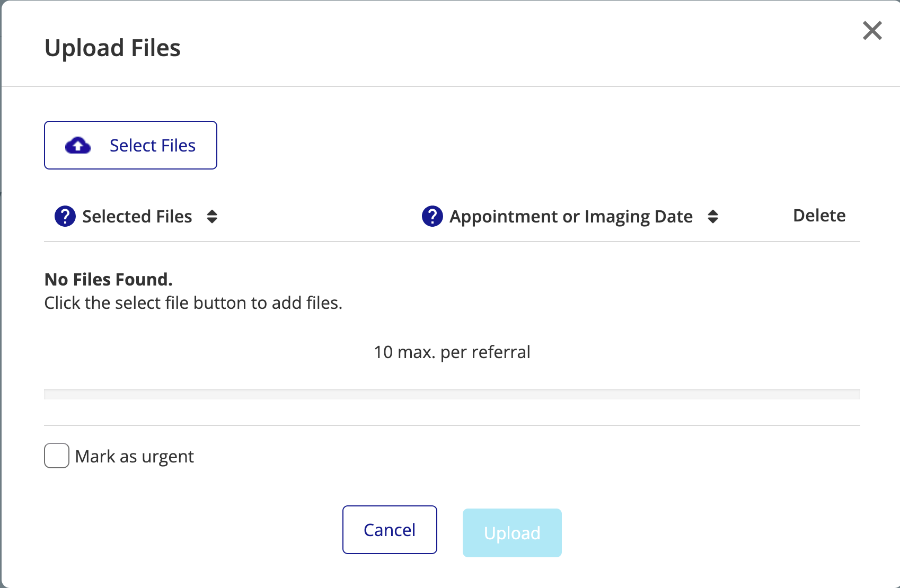
Task: Click the question mark beside Appointment column
Action: (x=431, y=216)
